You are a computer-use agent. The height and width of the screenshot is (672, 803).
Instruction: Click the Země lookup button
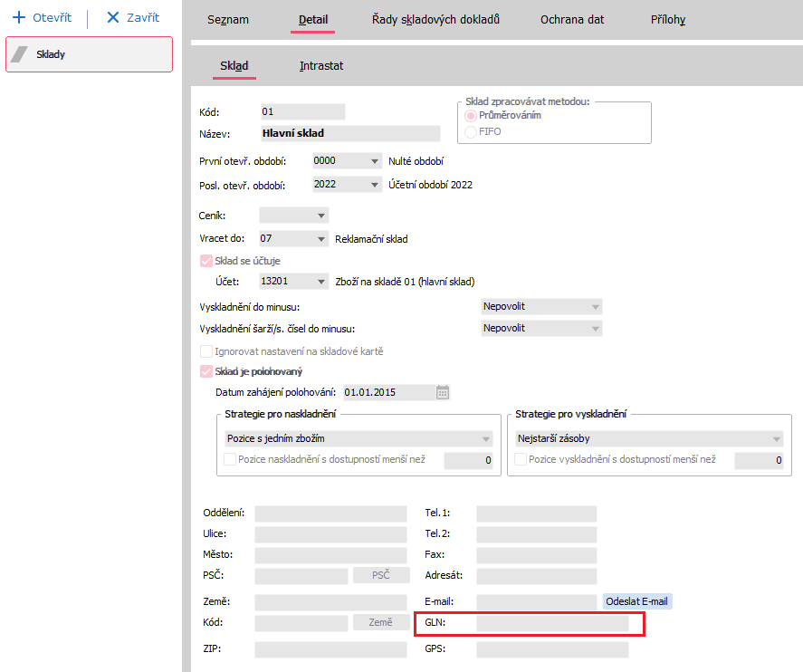tap(380, 622)
